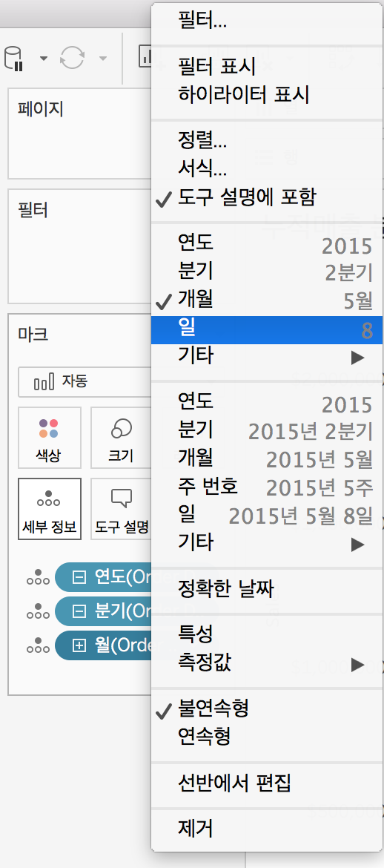Select 일 showing 2015년 5월 8일
The image size is (384, 868).
(x=268, y=516)
